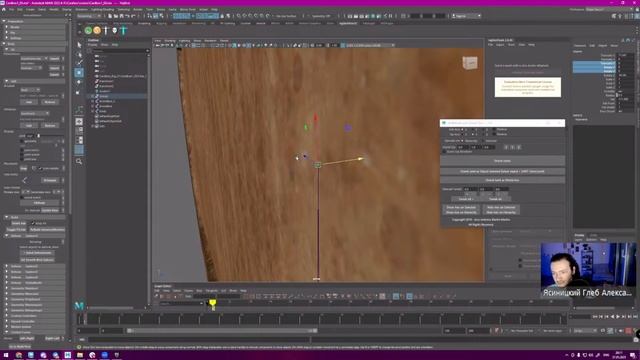Open the Graph Editor Tangents menu
Image resolution: width=640 pixels, height=360 pixels.
coord(211,291)
